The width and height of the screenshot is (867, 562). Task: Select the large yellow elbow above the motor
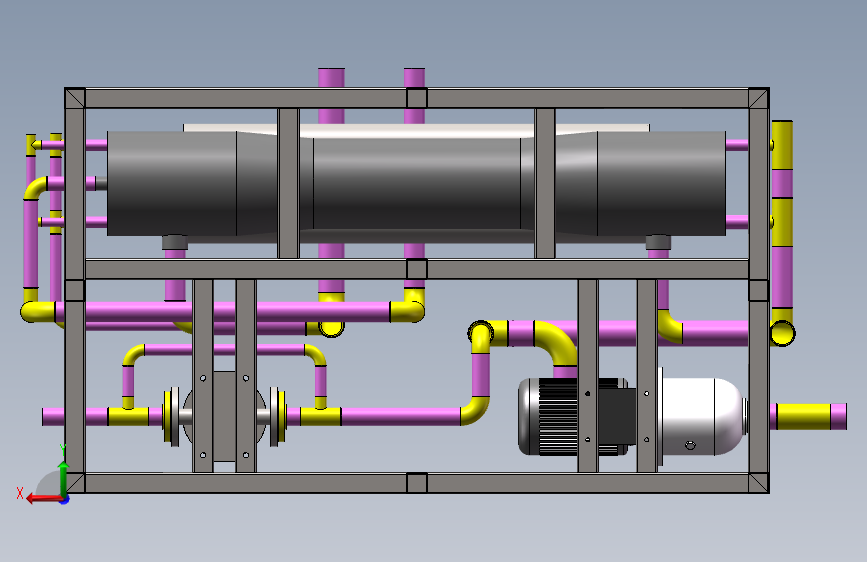pos(556,341)
